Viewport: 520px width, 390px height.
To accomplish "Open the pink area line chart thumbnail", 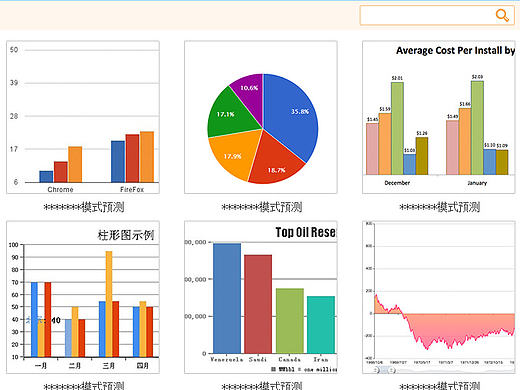I will [439, 297].
